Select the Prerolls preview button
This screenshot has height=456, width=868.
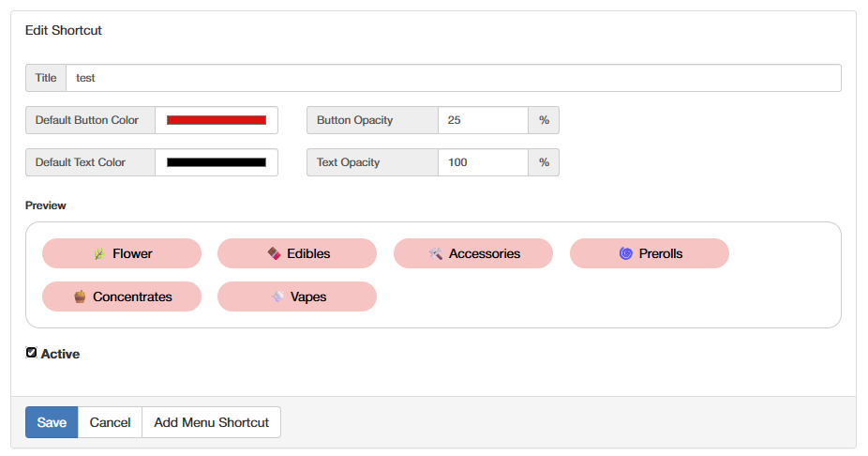(650, 253)
